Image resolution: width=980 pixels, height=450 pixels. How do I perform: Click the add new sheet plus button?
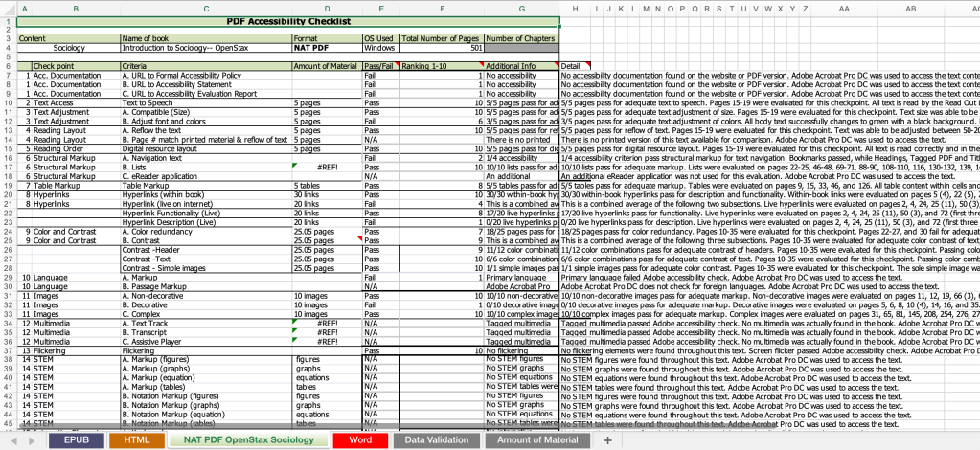[x=606, y=439]
